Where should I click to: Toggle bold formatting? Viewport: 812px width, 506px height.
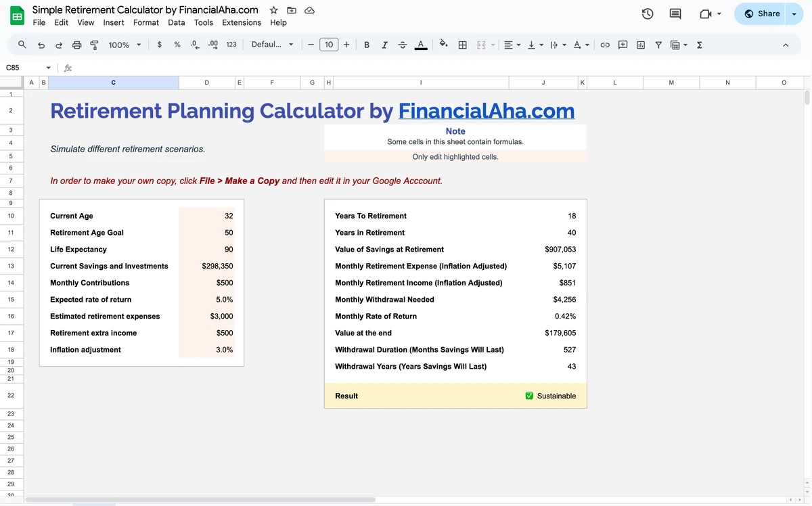pos(366,45)
